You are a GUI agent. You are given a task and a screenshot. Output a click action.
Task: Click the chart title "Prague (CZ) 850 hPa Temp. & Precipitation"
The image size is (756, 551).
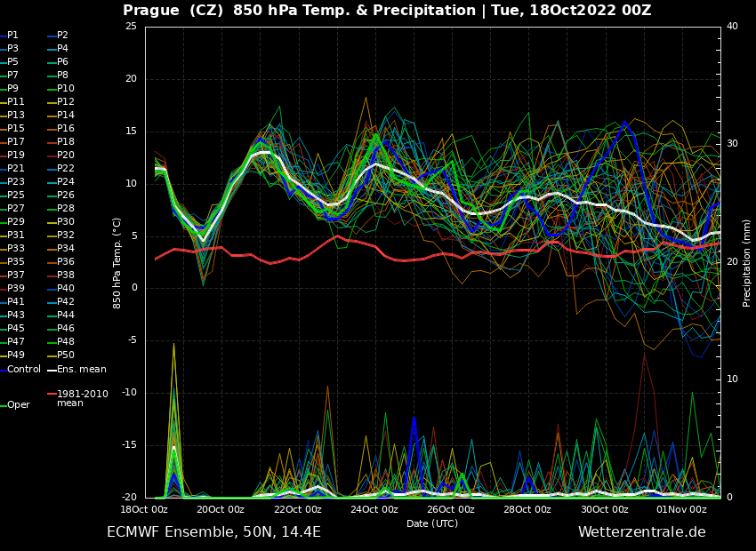(x=300, y=10)
